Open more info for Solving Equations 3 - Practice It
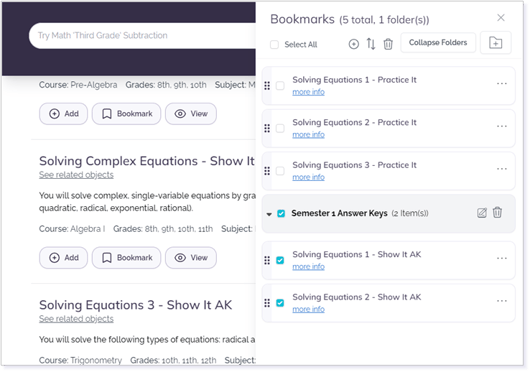 (x=308, y=177)
